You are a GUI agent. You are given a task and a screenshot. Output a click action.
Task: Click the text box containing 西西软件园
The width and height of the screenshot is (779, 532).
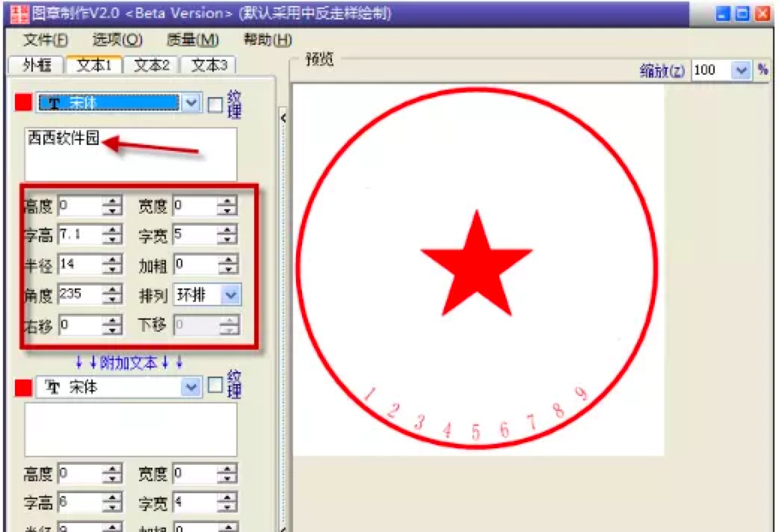[131, 155]
